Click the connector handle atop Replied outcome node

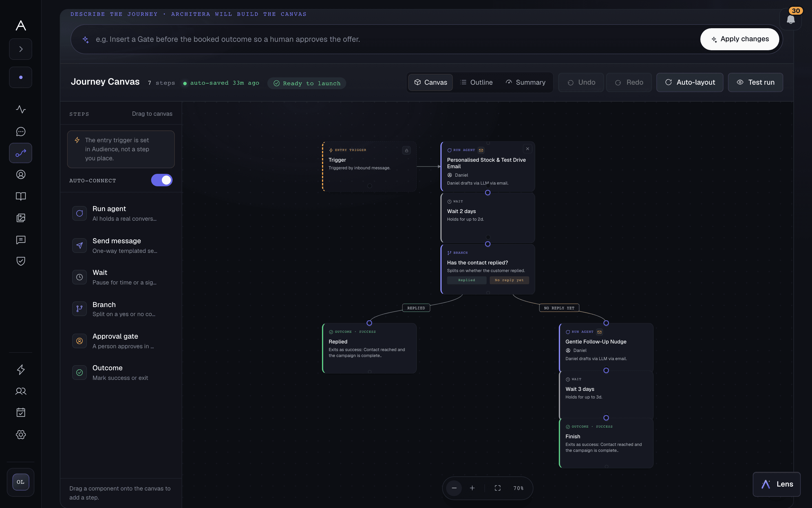pos(369,323)
